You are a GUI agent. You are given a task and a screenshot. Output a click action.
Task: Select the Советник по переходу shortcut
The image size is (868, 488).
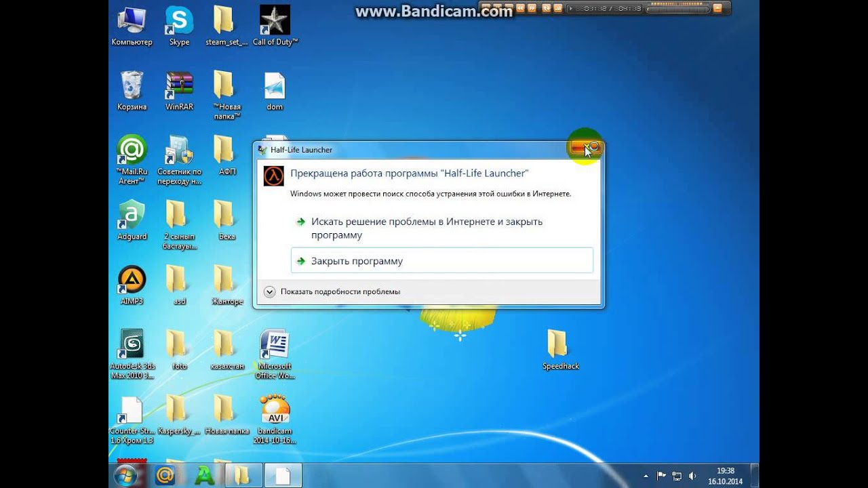point(179,160)
